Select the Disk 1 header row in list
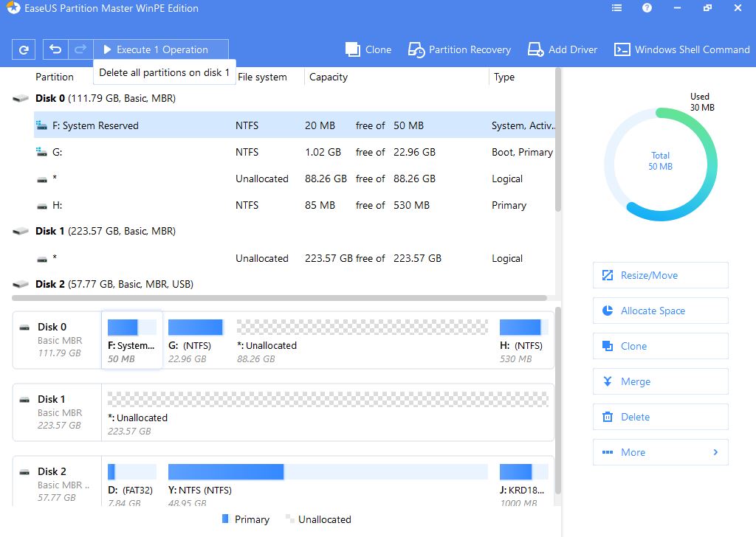 pyautogui.click(x=106, y=231)
